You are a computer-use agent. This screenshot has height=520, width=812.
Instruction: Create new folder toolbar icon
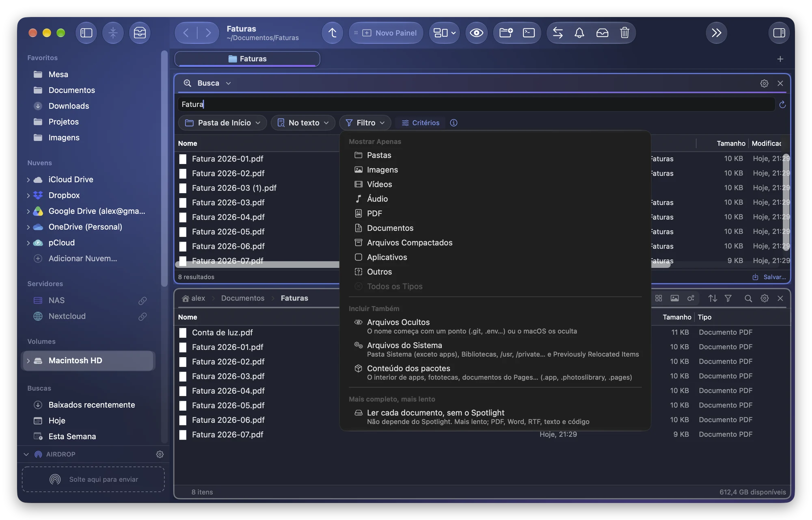coord(505,33)
